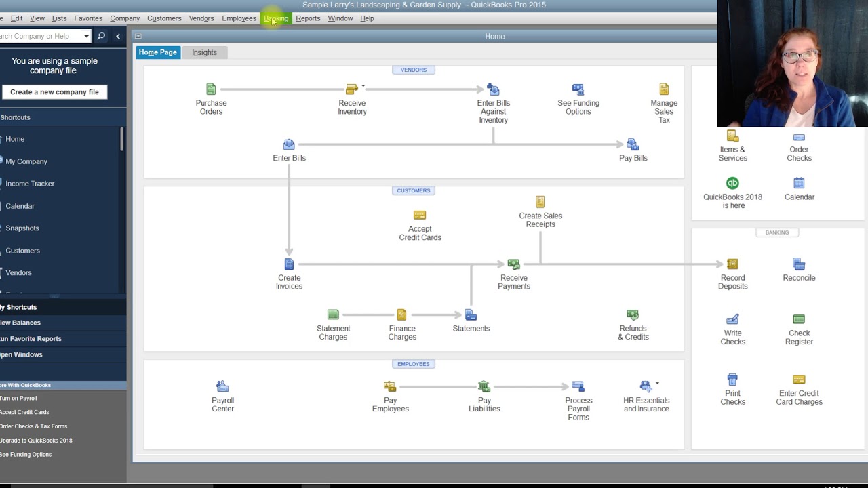Select the Home Page tab
Viewport: 868px width, 488px height.
click(x=158, y=52)
